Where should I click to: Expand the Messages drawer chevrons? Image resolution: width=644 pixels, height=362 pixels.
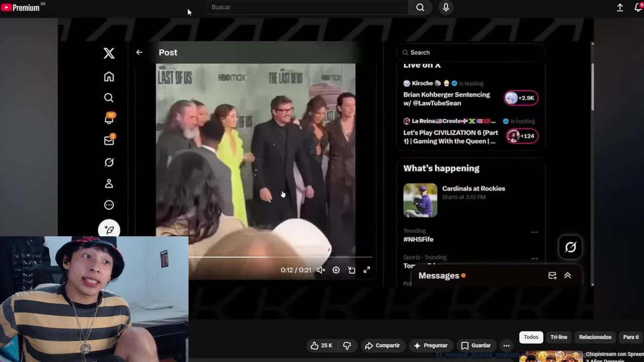tap(568, 276)
